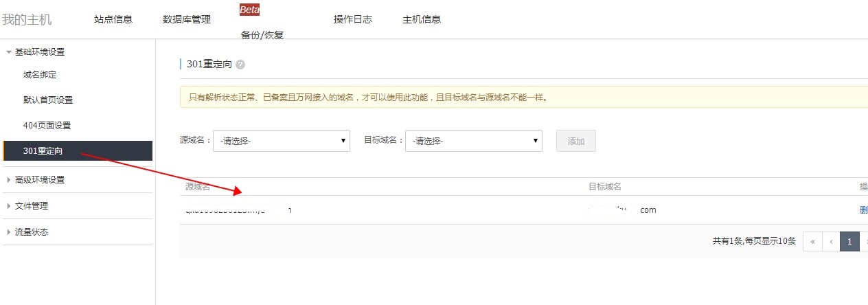Open the 源域名 dropdown
Viewport: 868px width, 305px height.
click(282, 141)
